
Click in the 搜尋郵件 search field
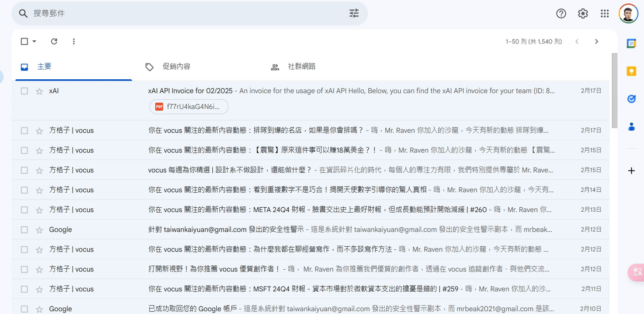click(189, 13)
